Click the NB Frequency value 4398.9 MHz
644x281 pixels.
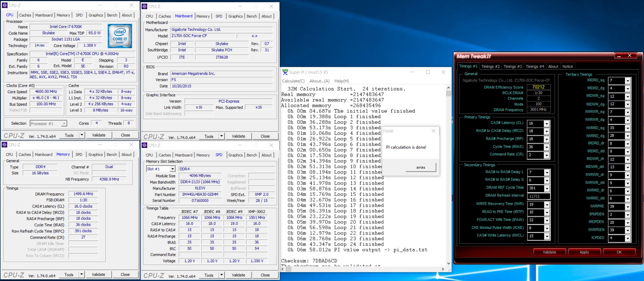(x=109, y=179)
